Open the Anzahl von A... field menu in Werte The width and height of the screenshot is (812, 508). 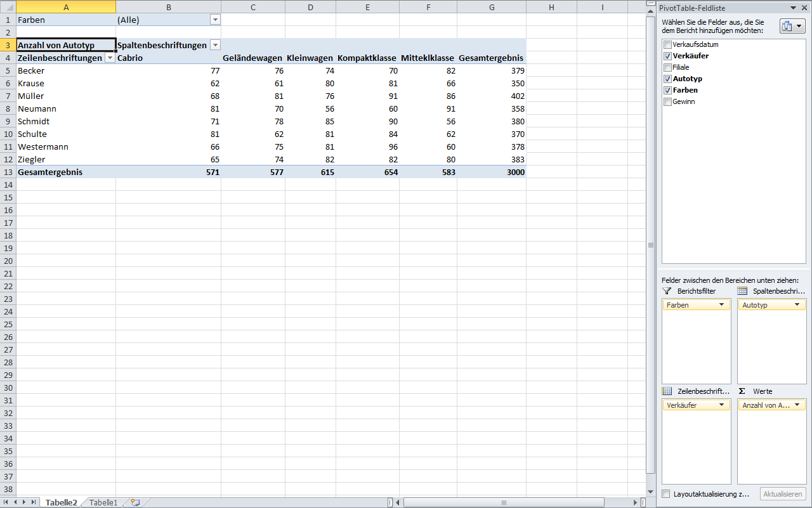pos(797,405)
